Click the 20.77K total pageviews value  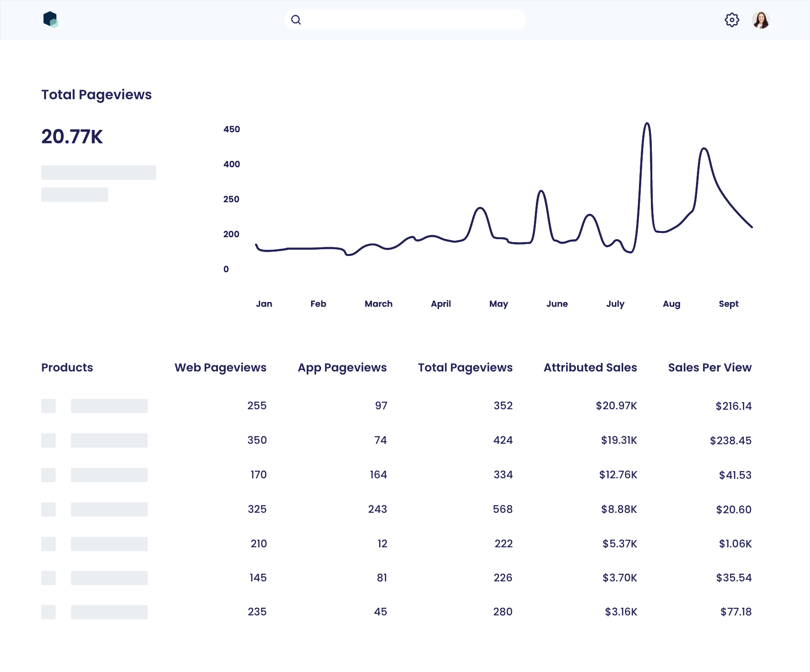[x=72, y=137]
